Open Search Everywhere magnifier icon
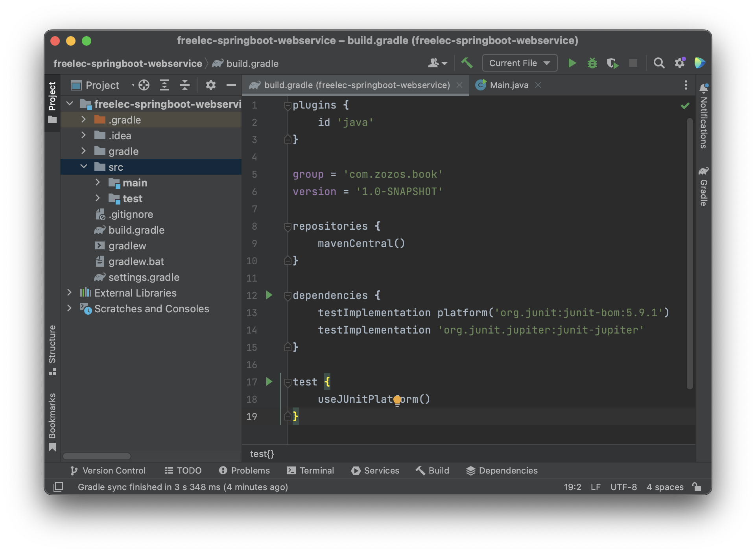The width and height of the screenshot is (756, 553). 659,63
